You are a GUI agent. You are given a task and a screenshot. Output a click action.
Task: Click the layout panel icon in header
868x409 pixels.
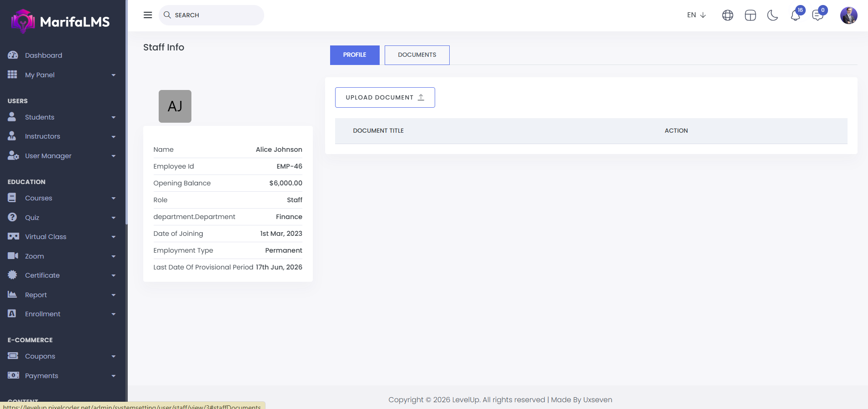tap(750, 15)
